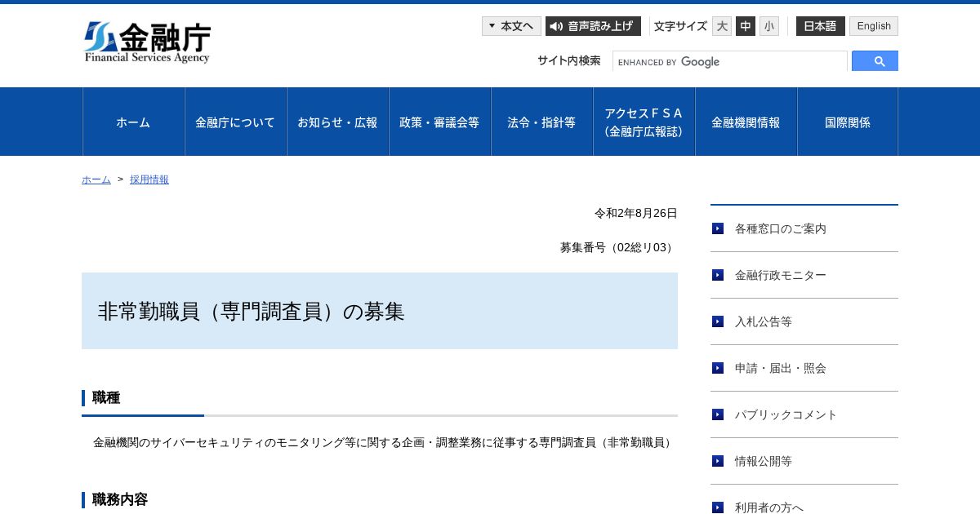Open the 法令・指針等 menu item
980x514 pixels.
pyautogui.click(x=541, y=122)
